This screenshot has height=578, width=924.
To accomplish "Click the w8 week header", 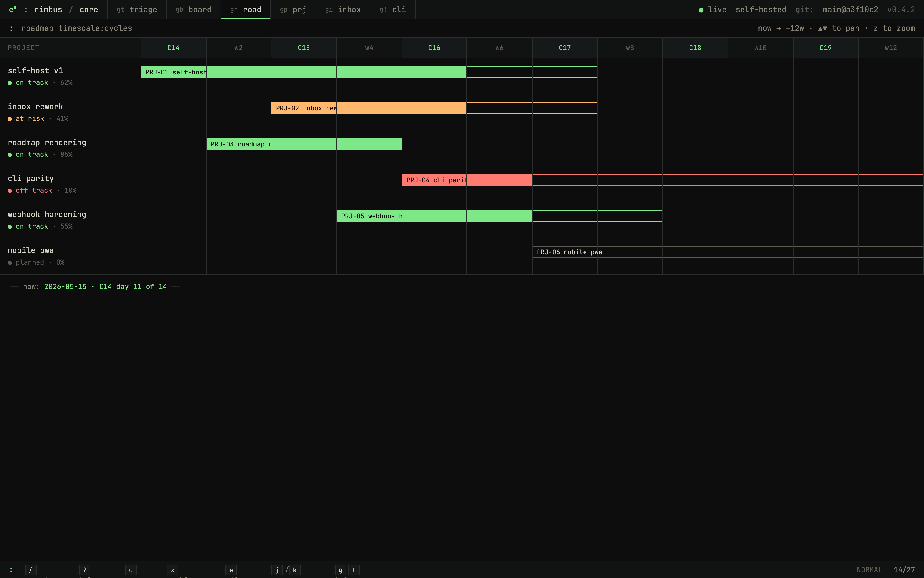I will click(630, 48).
